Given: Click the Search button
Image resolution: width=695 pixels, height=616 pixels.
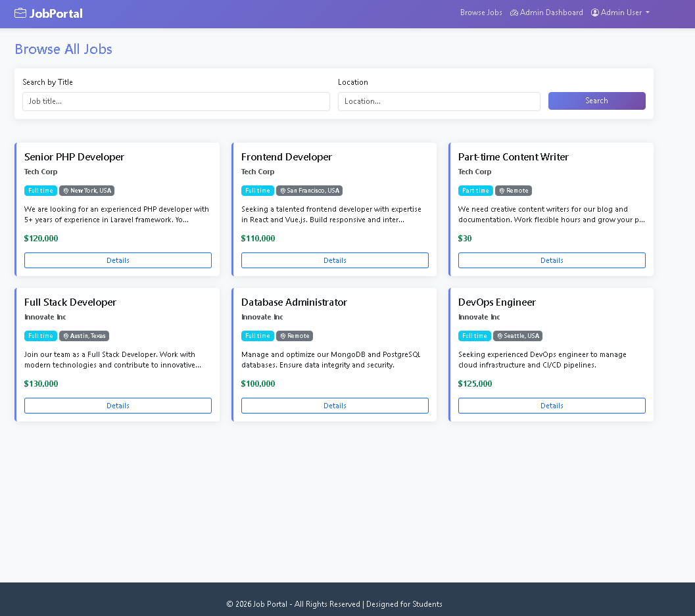Looking at the screenshot, I should click(x=596, y=101).
